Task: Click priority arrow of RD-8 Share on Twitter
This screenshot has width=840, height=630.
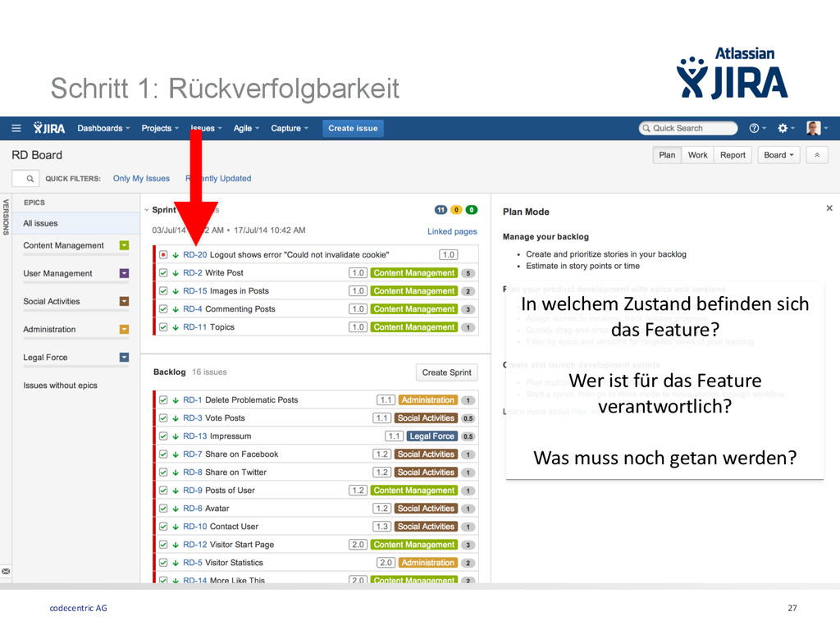Action: coord(176,472)
